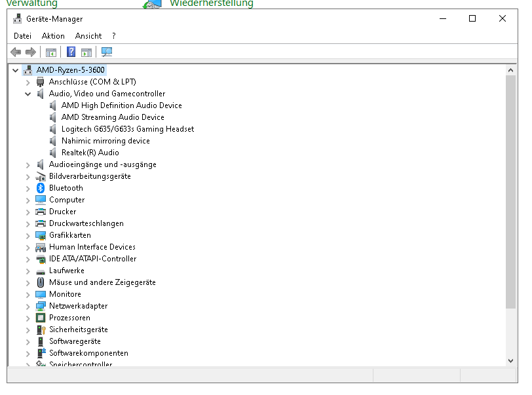Toggle the console tree pane toolbar icon

(51, 52)
